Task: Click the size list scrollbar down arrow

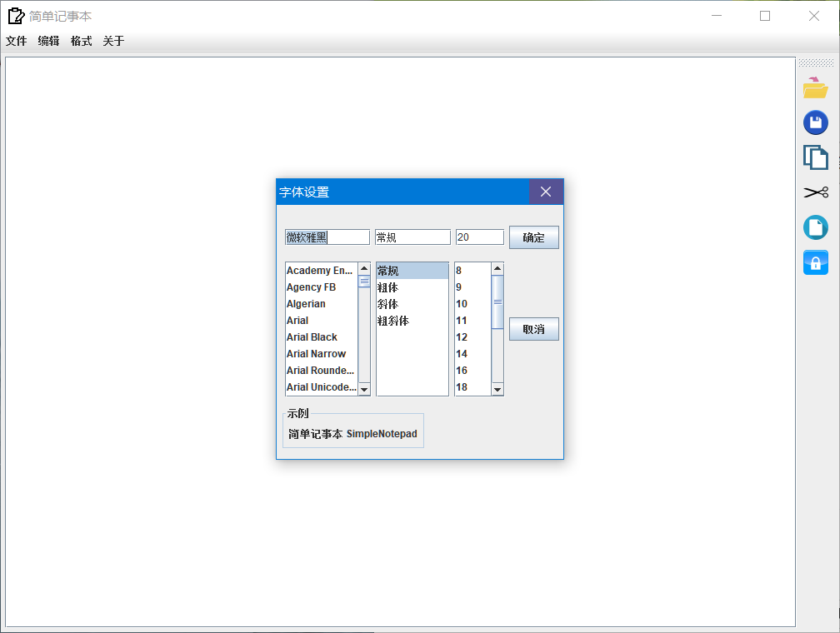Action: tap(497, 388)
